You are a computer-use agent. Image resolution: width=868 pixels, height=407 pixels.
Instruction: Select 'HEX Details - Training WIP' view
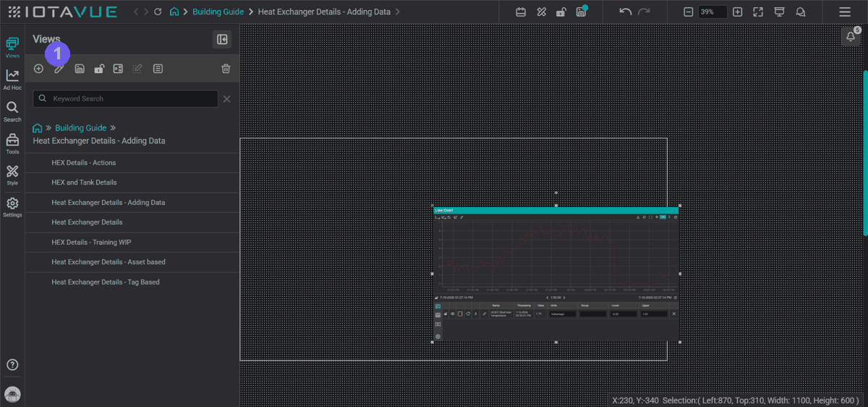pyautogui.click(x=132, y=243)
